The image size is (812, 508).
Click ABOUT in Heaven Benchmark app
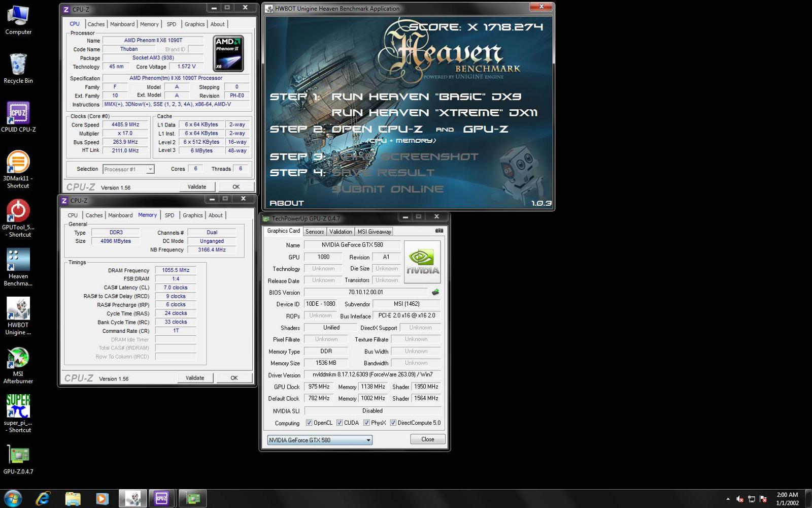pyautogui.click(x=287, y=203)
